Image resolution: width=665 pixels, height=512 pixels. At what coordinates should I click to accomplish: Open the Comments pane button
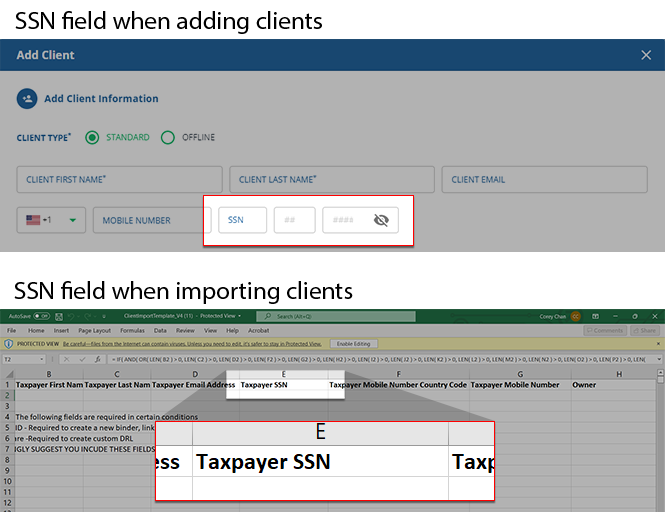(x=608, y=330)
